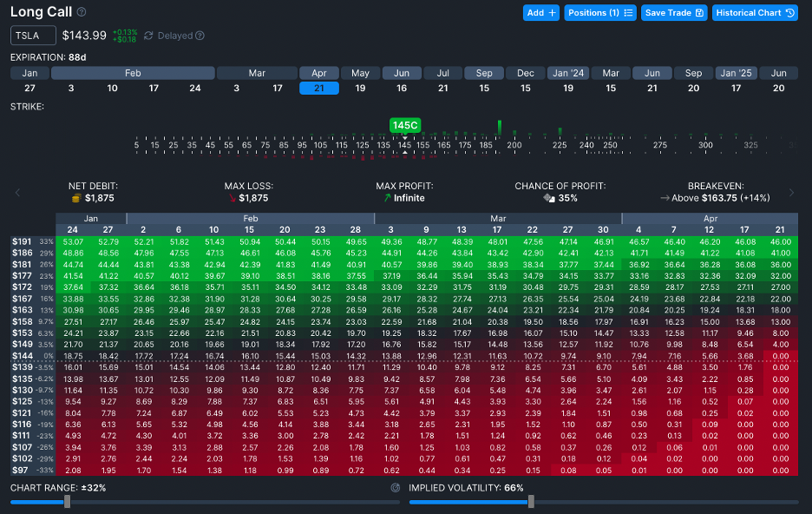Select Jan '24 19 expiration date
The width and height of the screenshot is (812, 514).
568,88
